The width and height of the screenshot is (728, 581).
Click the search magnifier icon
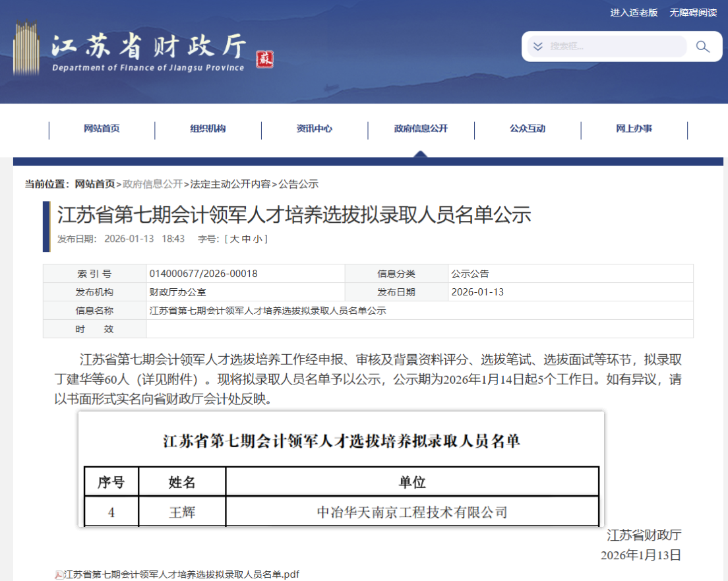tap(702, 47)
